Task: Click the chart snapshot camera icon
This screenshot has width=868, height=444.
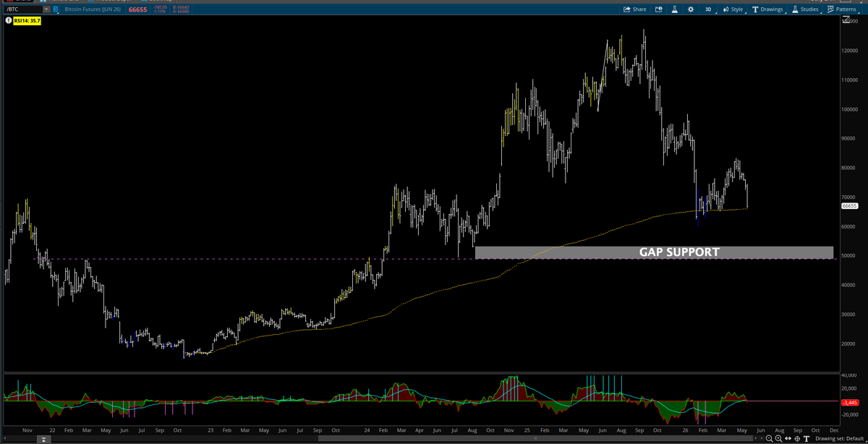Action: click(x=658, y=9)
